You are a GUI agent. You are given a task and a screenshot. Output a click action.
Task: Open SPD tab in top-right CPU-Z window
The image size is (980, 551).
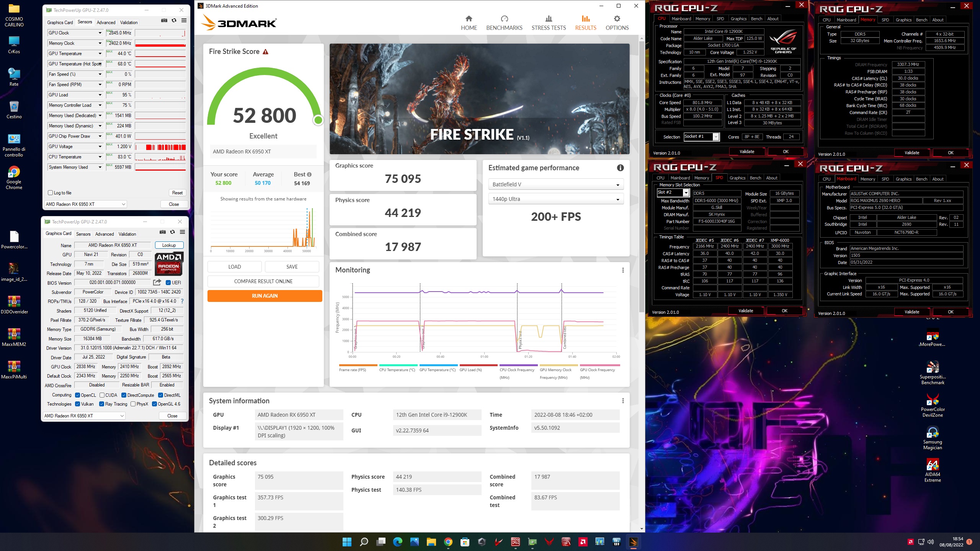click(885, 20)
